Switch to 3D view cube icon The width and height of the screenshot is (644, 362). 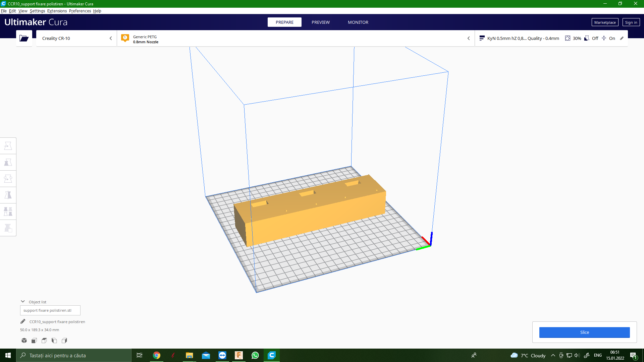pos(24,341)
